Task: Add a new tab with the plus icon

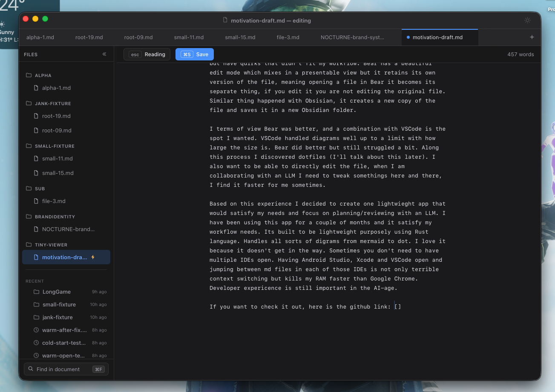Action: 532,37
